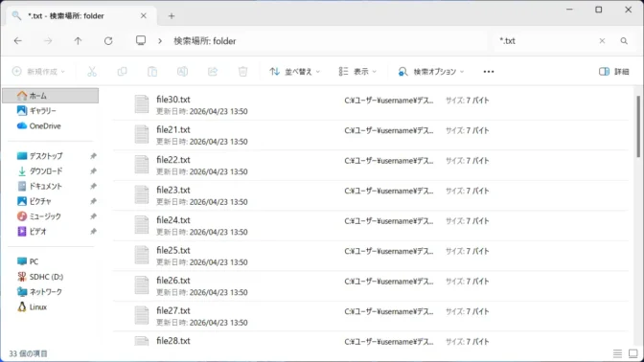Image resolution: width=644 pixels, height=362 pixels.
Task: Open the 表示 view dropdown
Action: [x=357, y=72]
